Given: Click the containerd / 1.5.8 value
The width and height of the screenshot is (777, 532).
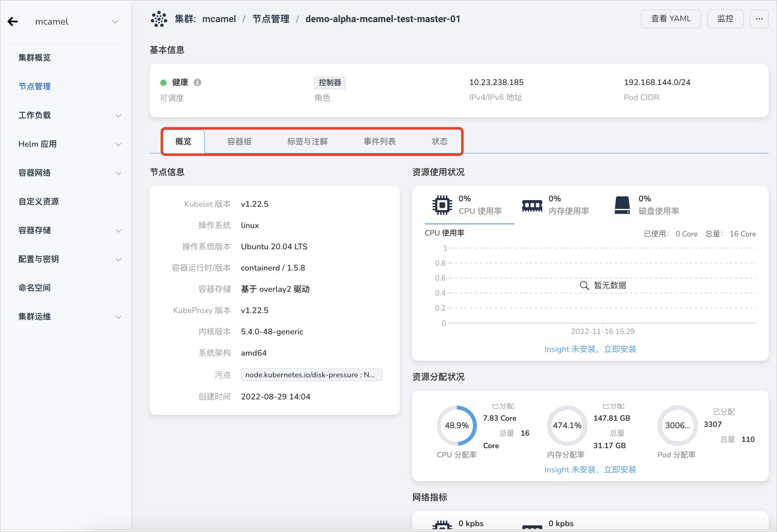Looking at the screenshot, I should point(273,268).
